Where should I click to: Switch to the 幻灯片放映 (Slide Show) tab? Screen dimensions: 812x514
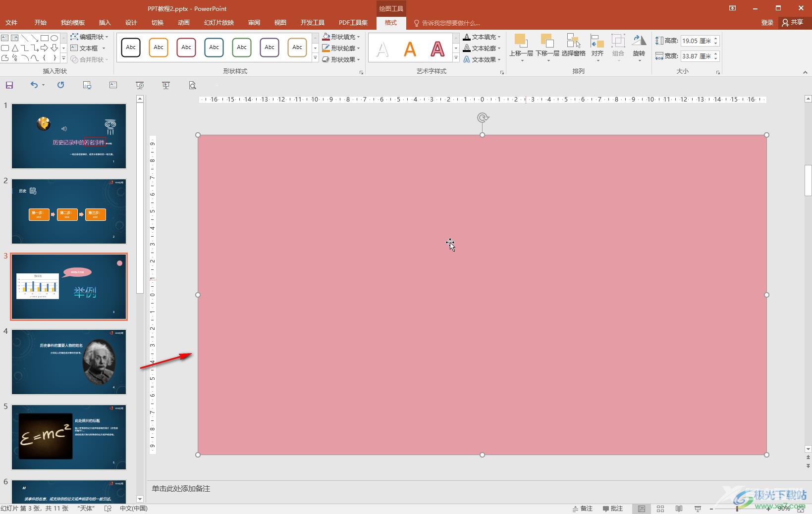click(219, 23)
